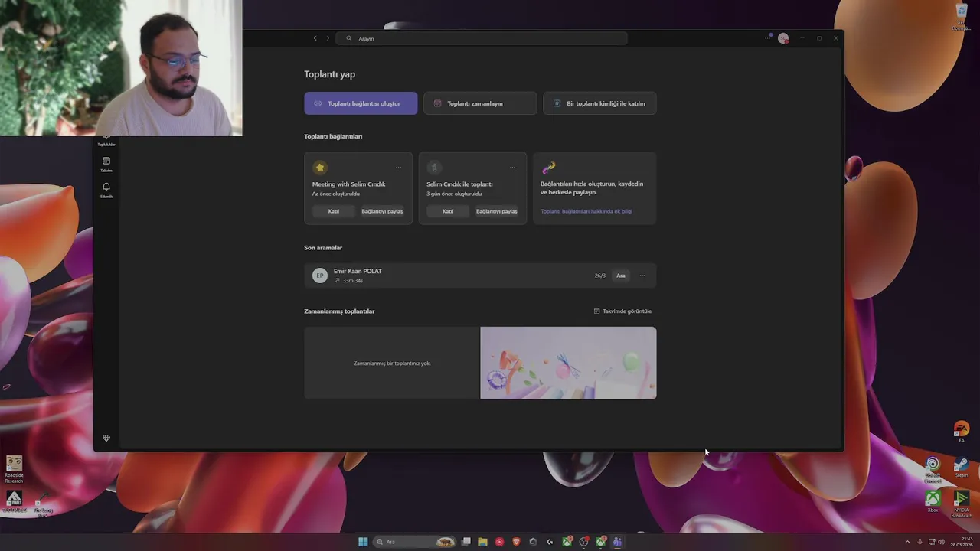Go back with the left arrow
This screenshot has height=551, width=980.
(315, 38)
